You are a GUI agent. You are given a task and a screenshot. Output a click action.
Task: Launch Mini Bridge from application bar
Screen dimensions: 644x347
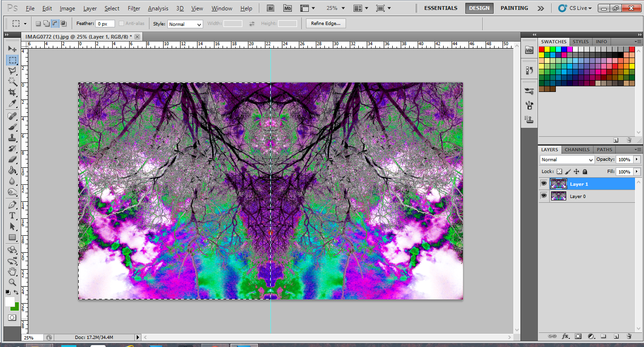[x=288, y=8]
